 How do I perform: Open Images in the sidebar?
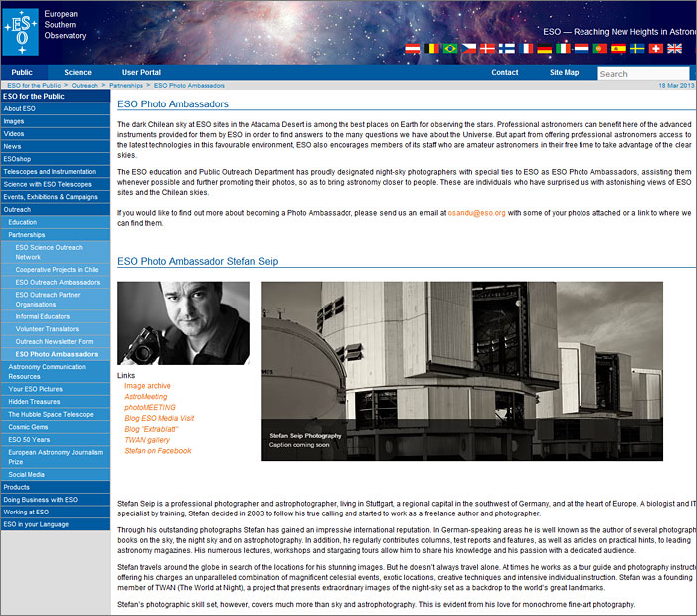[x=55, y=121]
